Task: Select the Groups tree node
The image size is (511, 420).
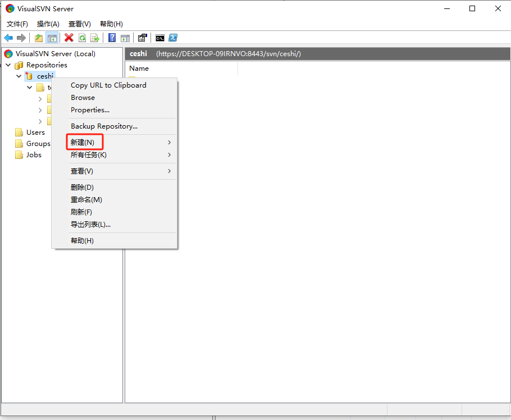Action: (38, 143)
